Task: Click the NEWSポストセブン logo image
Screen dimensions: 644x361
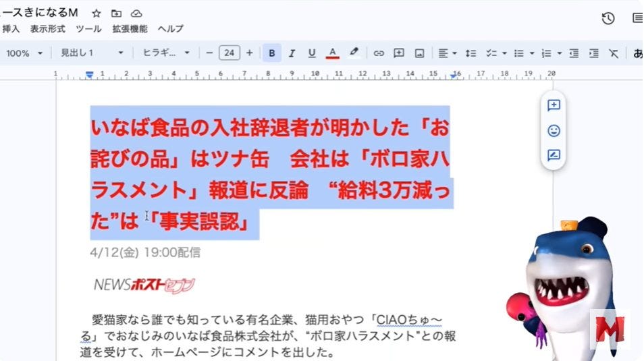Action: tap(144, 285)
